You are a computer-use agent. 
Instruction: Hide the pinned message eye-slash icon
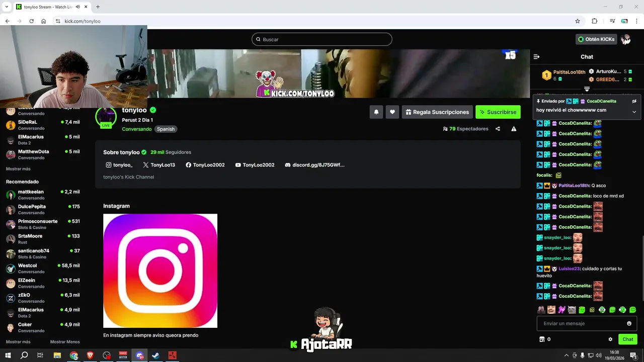tap(634, 101)
